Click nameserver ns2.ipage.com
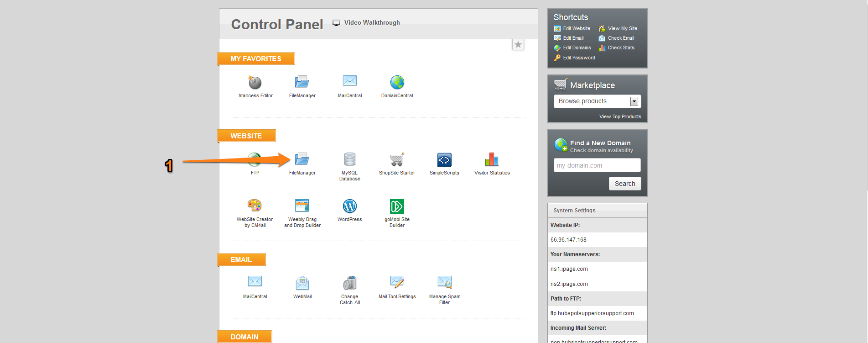868x343 pixels. 569,284
